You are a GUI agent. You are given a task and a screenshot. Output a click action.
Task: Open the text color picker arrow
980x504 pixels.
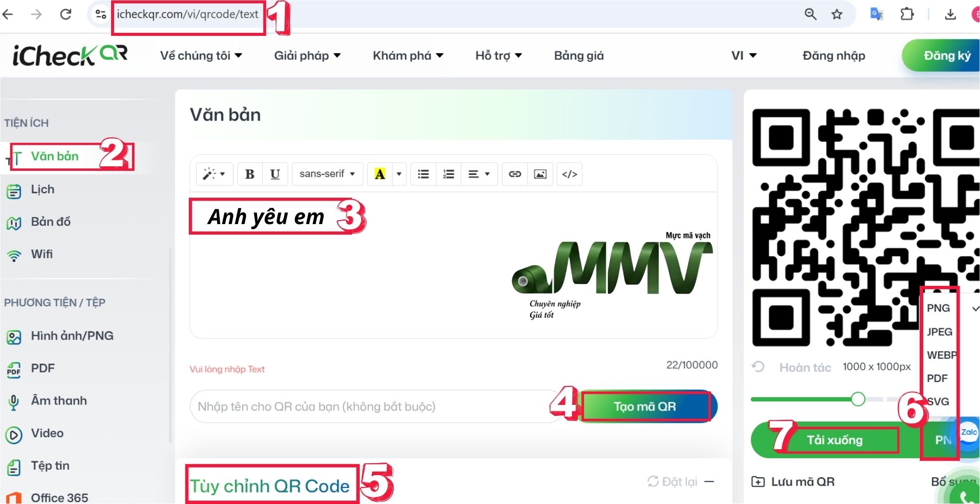pos(399,174)
